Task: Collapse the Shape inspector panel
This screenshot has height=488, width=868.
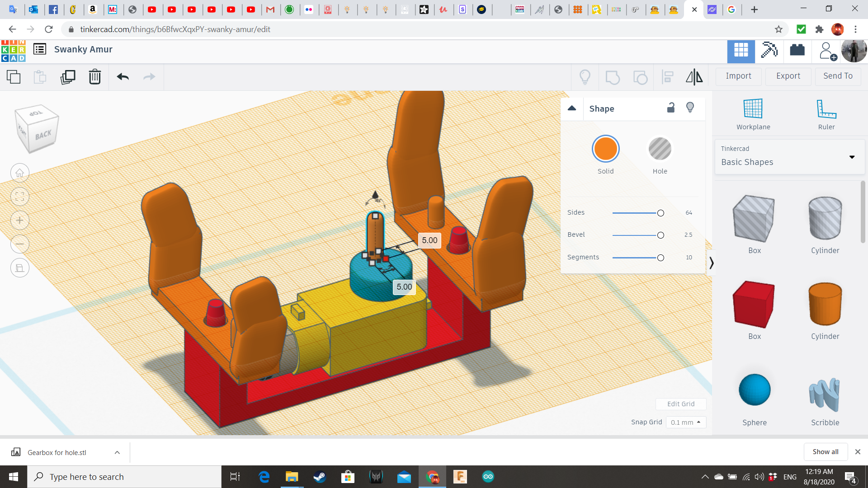Action: (572, 108)
